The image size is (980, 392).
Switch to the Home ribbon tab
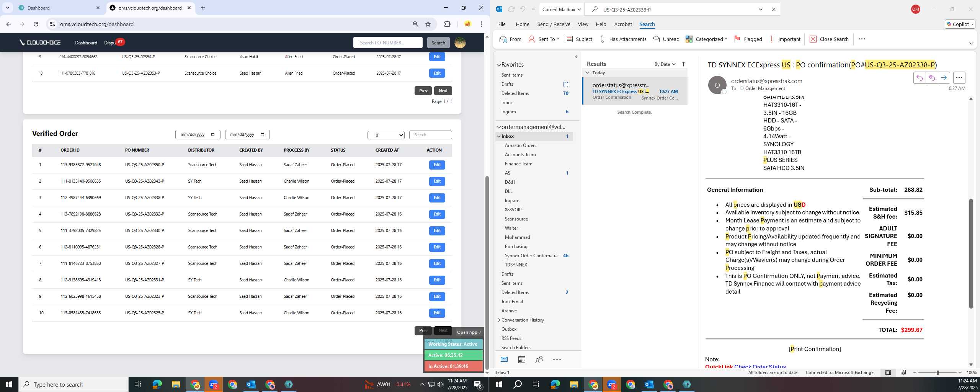coord(523,24)
